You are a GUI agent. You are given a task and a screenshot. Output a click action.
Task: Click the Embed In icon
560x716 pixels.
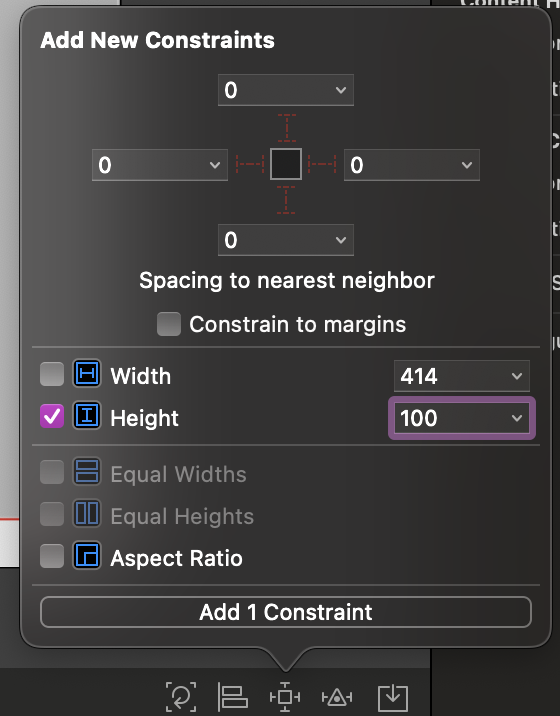click(393, 697)
